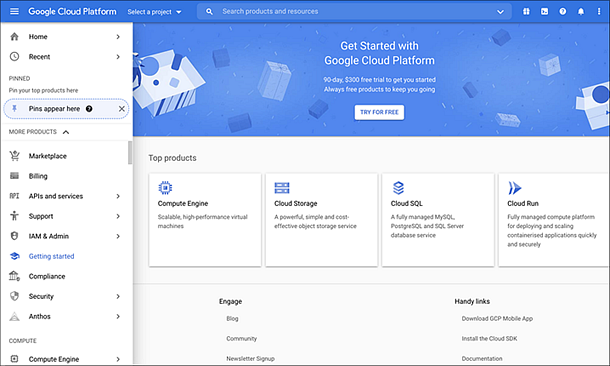The width and height of the screenshot is (610, 366).
Task: Activate Cloud Shell terminal icon
Action: [x=544, y=12]
